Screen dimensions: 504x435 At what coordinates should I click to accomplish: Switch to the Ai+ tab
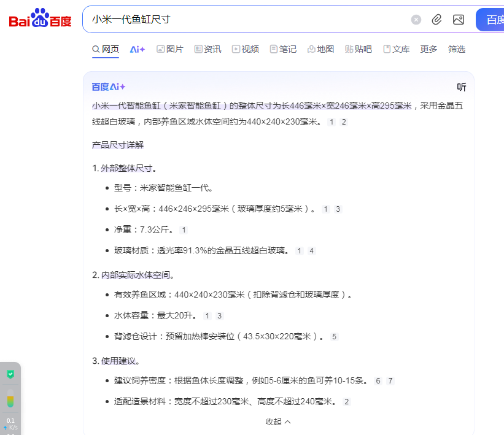tap(138, 49)
